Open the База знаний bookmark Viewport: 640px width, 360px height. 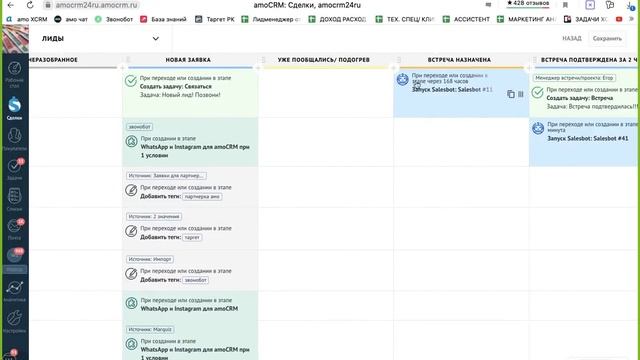(163, 19)
